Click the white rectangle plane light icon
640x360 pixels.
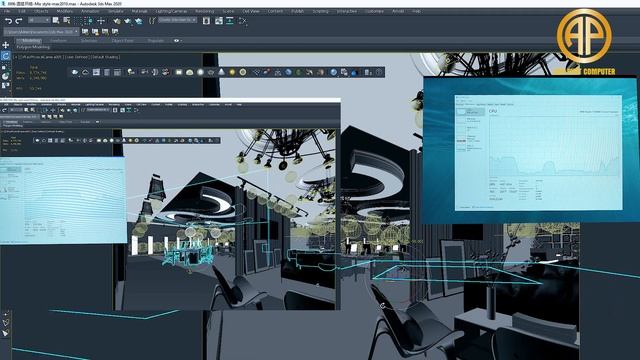pyautogui.click(x=179, y=72)
